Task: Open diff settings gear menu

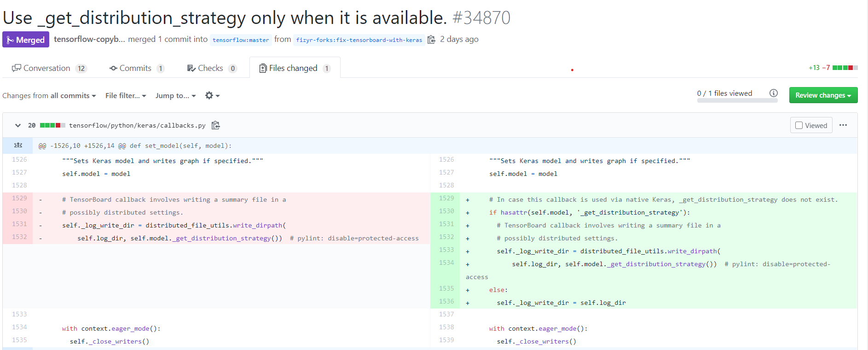Action: pyautogui.click(x=212, y=95)
